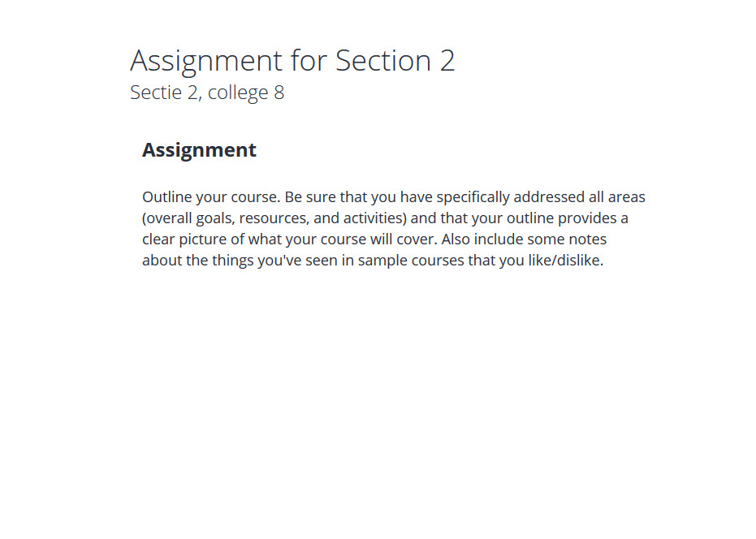Click the word 'Section' in the page title
This screenshot has height=539, width=756.
pos(382,61)
